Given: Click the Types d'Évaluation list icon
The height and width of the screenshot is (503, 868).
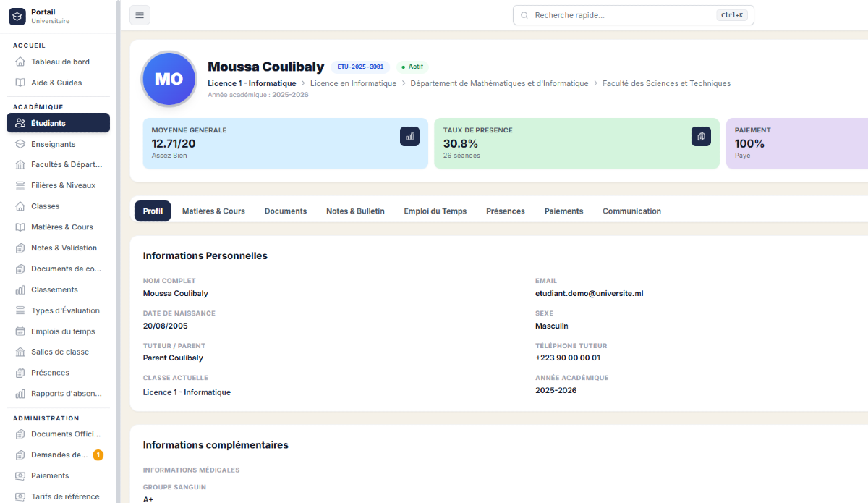Looking at the screenshot, I should [x=20, y=310].
